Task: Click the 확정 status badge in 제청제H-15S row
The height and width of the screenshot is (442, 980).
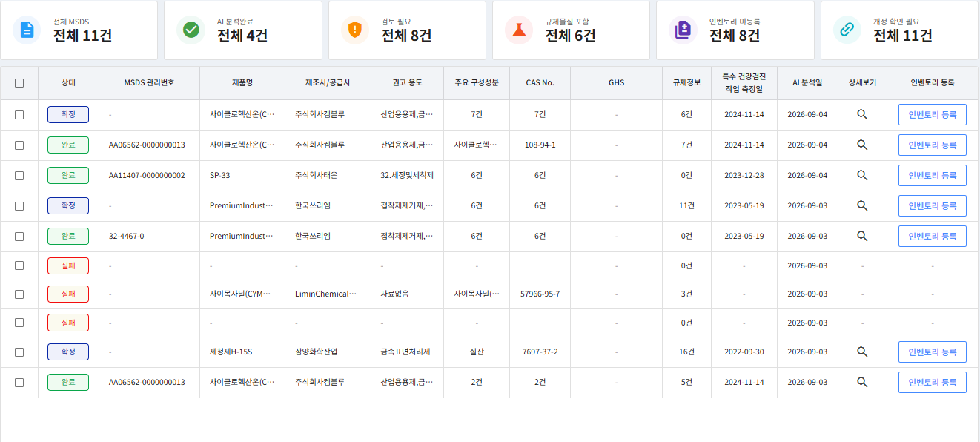Action: pos(68,352)
